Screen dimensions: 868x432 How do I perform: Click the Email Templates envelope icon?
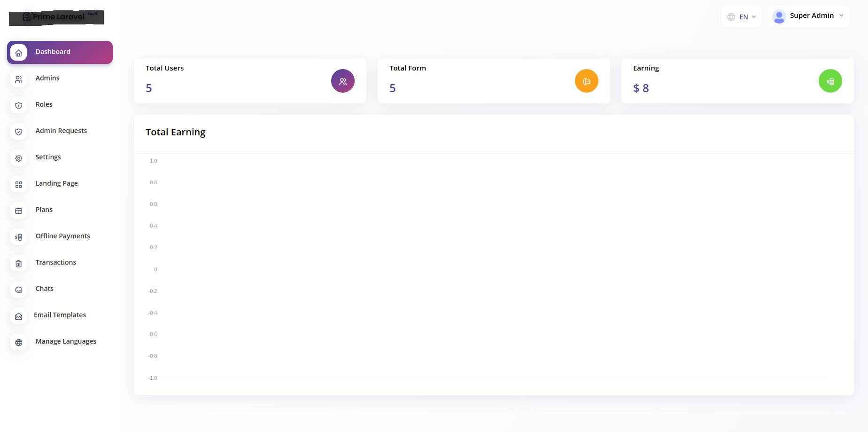[19, 316]
